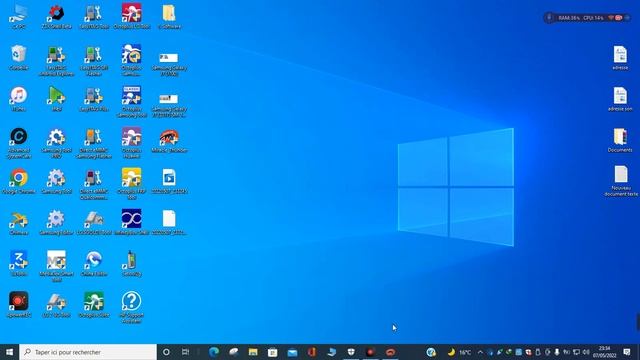This screenshot has width=640, height=360.
Task: Open the MTK smart tool shortcut
Action: tap(56, 267)
